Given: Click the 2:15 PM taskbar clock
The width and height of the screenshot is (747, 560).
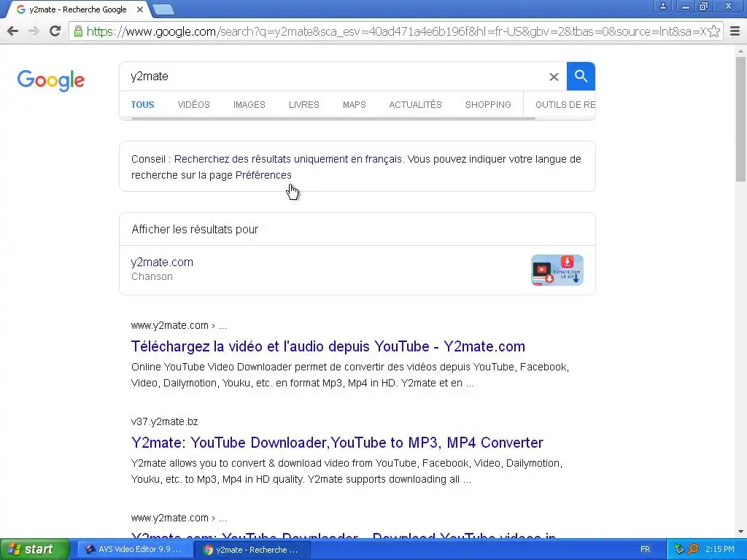Looking at the screenshot, I should click(x=720, y=549).
